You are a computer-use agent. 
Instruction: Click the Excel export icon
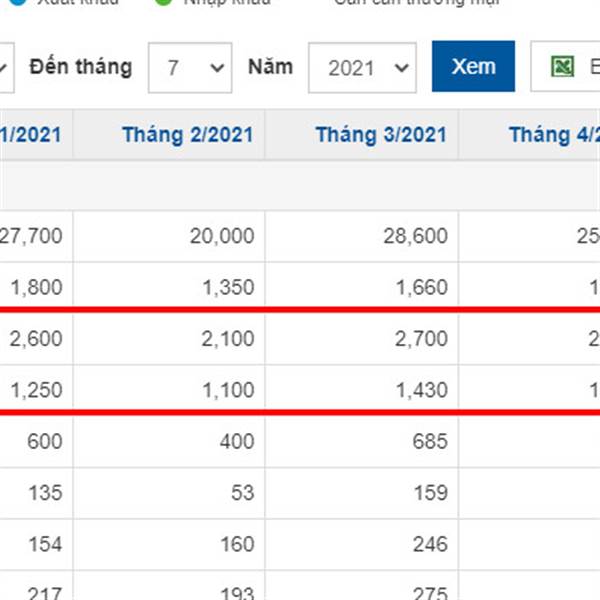pos(562,67)
